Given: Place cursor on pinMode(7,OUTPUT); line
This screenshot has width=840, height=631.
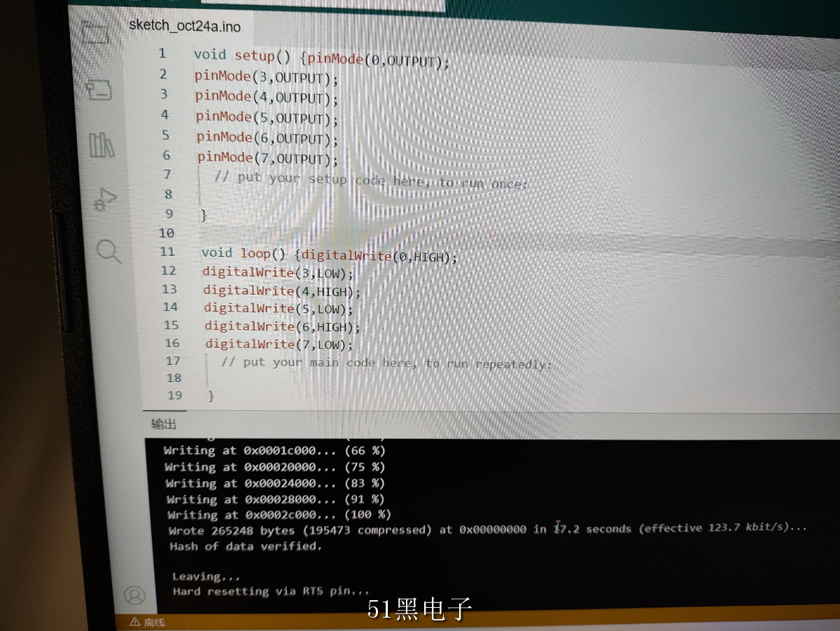Looking at the screenshot, I should tap(267, 158).
